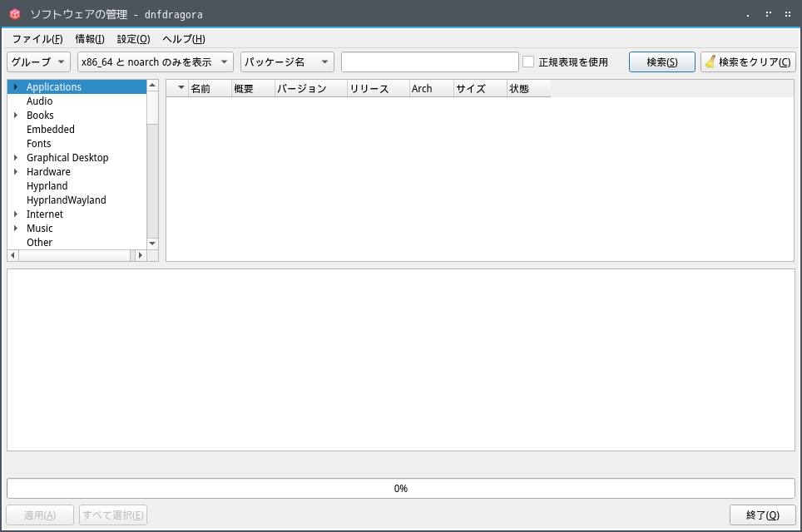802x532 pixels.
Task: Click the すべて選択(E) button
Action: [113, 515]
